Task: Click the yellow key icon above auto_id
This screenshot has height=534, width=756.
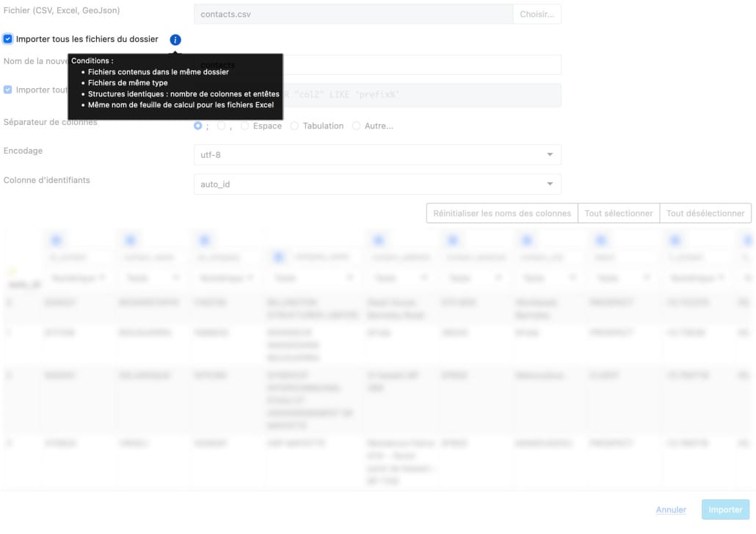Action: coord(12,272)
